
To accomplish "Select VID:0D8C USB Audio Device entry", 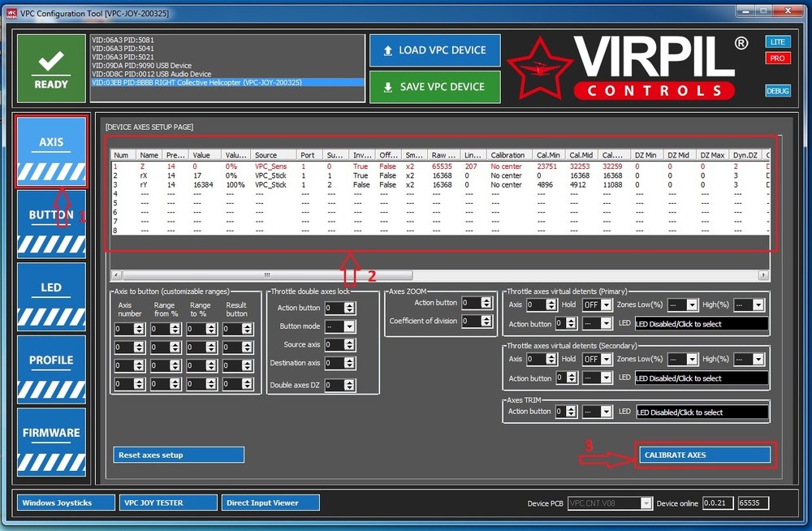I will [227, 74].
